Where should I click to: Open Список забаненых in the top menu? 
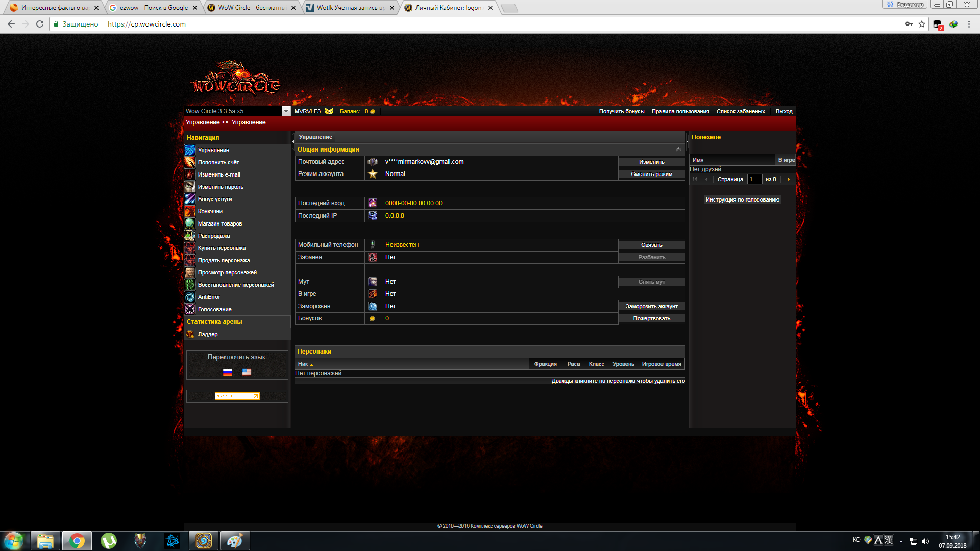click(x=740, y=111)
